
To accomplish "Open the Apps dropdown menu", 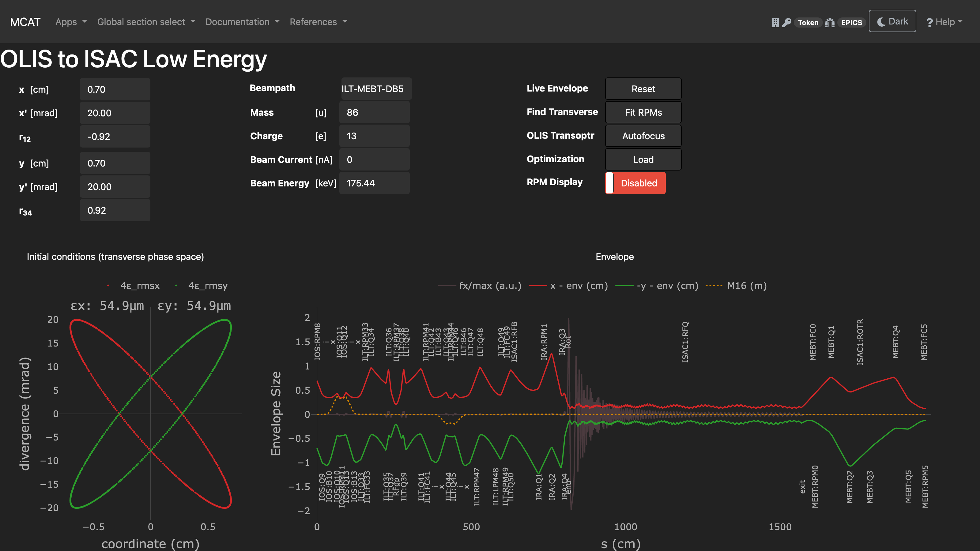I will tap(71, 22).
